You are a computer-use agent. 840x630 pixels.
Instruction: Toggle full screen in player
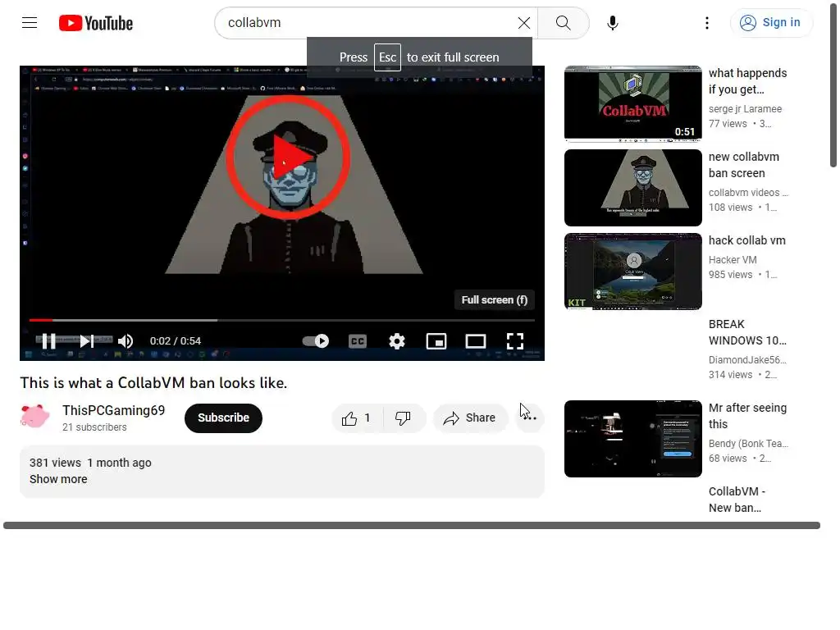tap(515, 340)
